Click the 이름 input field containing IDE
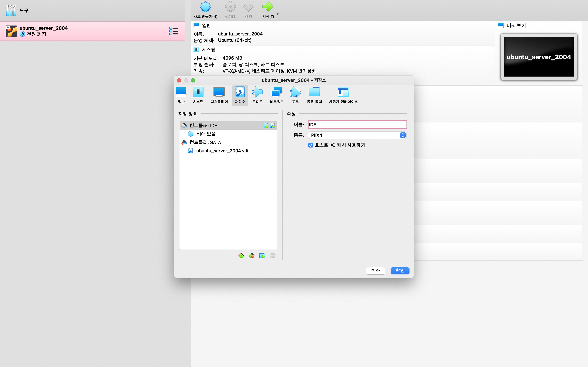The height and width of the screenshot is (367, 588). [357, 125]
